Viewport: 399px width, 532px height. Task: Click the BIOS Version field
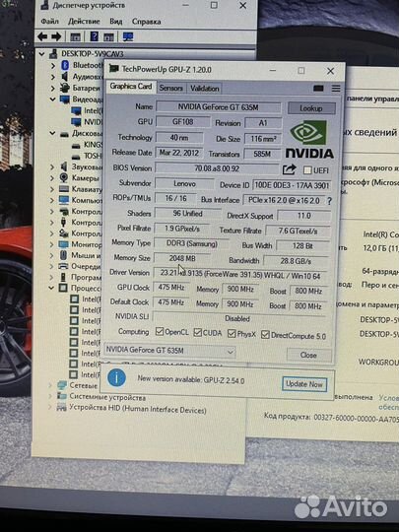coord(217,168)
